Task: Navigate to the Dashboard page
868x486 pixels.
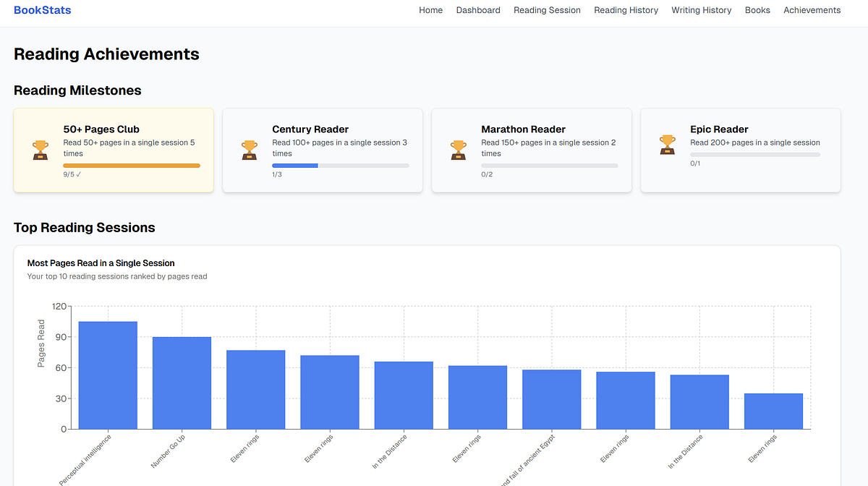Action: pos(477,10)
